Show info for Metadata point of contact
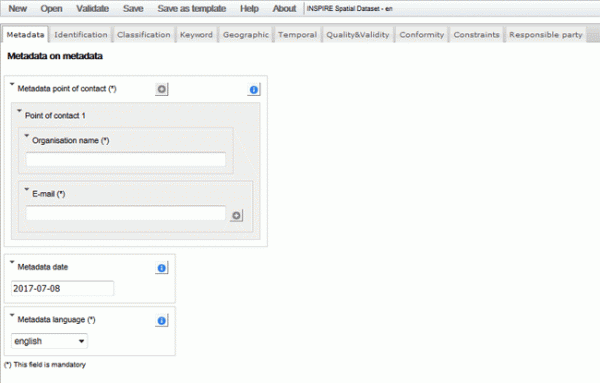 click(x=253, y=90)
